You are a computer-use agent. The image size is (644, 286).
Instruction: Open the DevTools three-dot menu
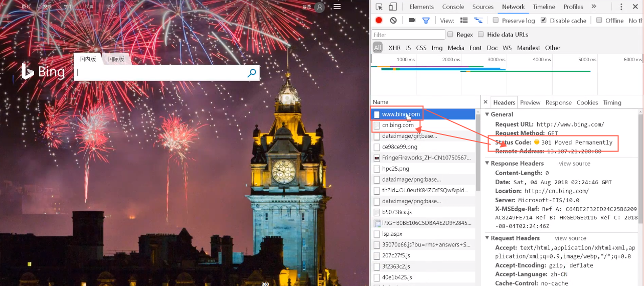coord(621,7)
